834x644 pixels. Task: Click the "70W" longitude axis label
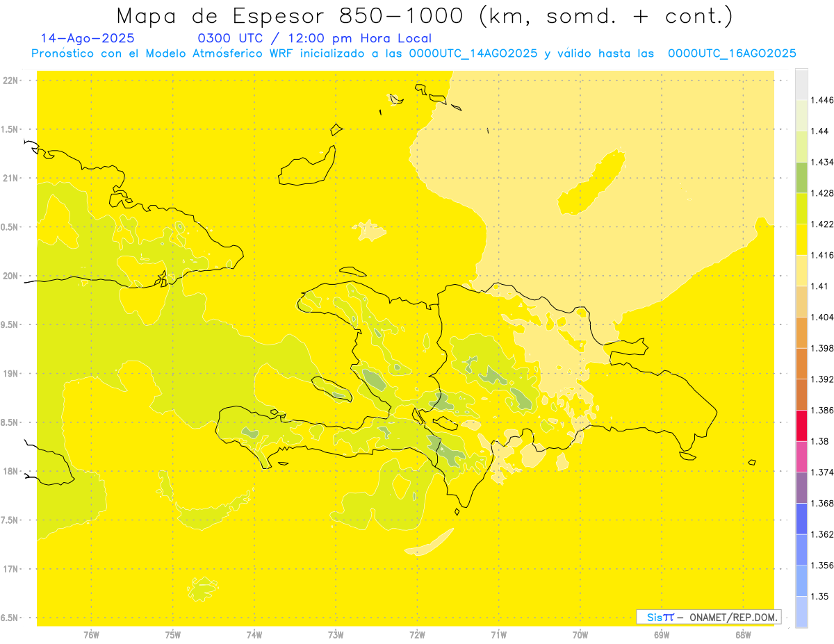tap(580, 635)
